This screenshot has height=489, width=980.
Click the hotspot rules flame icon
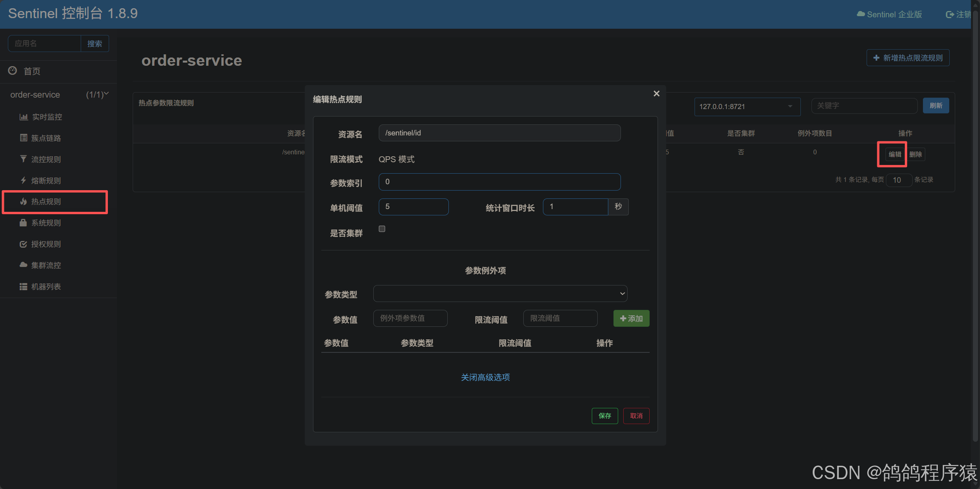[23, 202]
